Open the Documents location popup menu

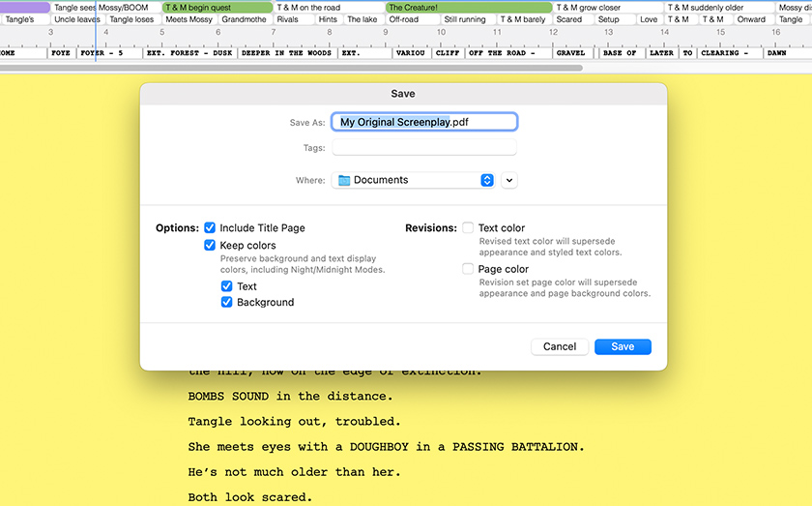(414, 180)
